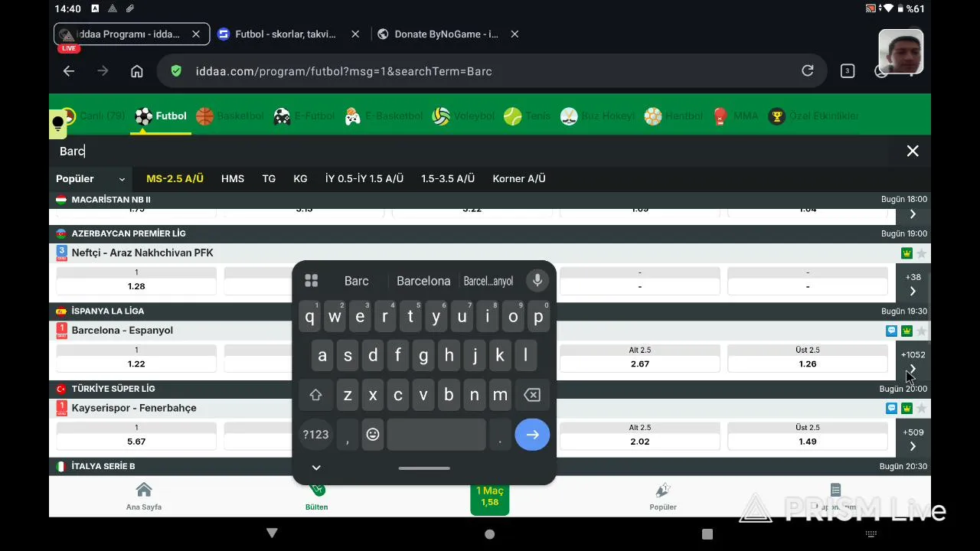The width and height of the screenshot is (980, 551).
Task: Select 1.5-3.5 A/Ü market filter
Action: (448, 178)
